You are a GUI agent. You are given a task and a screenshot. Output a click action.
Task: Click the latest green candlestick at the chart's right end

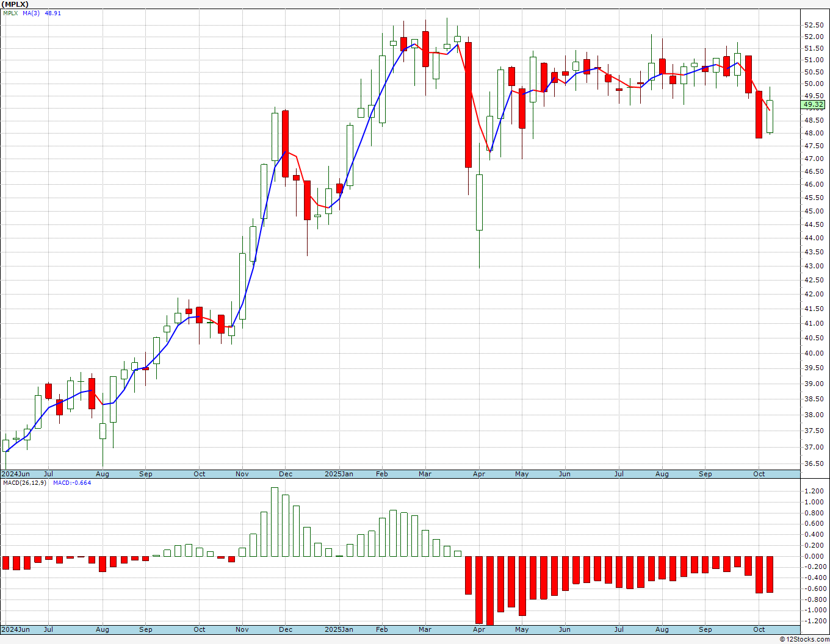point(770,116)
